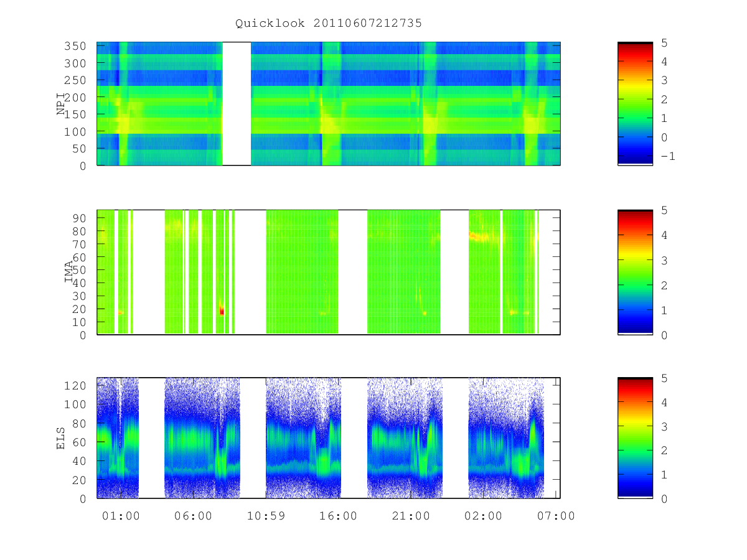The height and width of the screenshot is (560, 747).
Task: Click the 07:00 time tick label
Action: point(556,516)
